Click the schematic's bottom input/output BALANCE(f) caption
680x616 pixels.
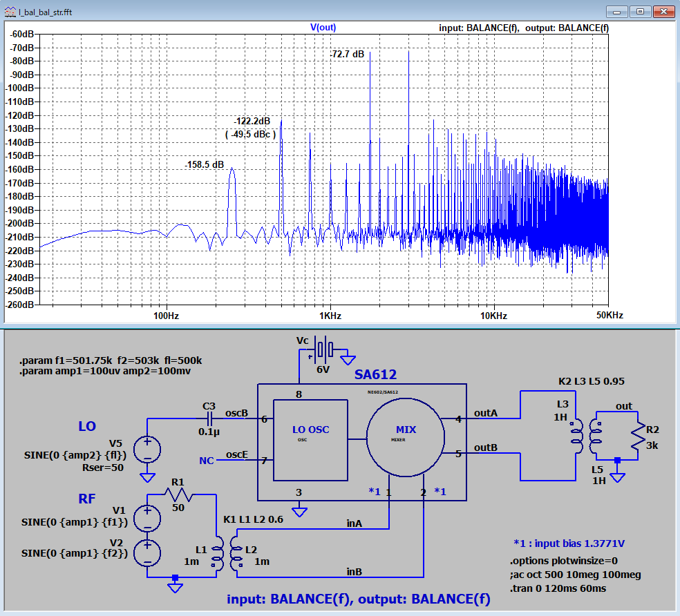click(x=358, y=599)
